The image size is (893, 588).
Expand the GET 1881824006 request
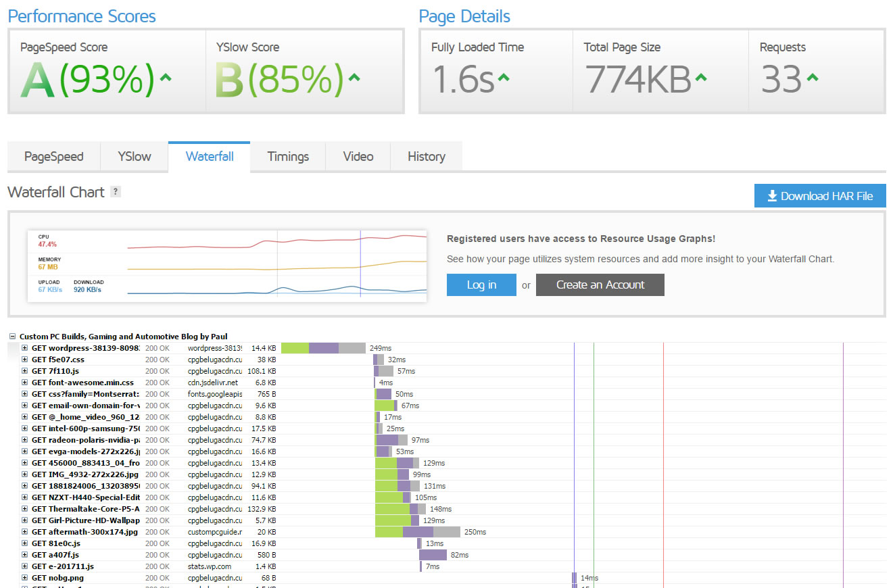click(25, 486)
